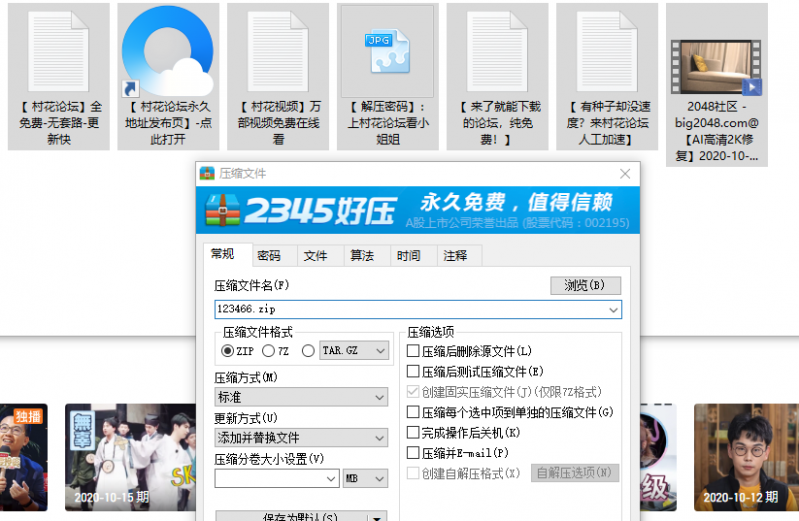799x521 pixels.
Task: Click the 浏览(B) button
Action: click(x=585, y=286)
